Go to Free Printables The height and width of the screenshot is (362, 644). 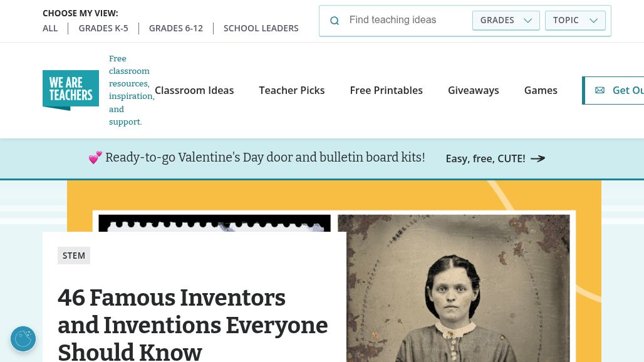(387, 90)
